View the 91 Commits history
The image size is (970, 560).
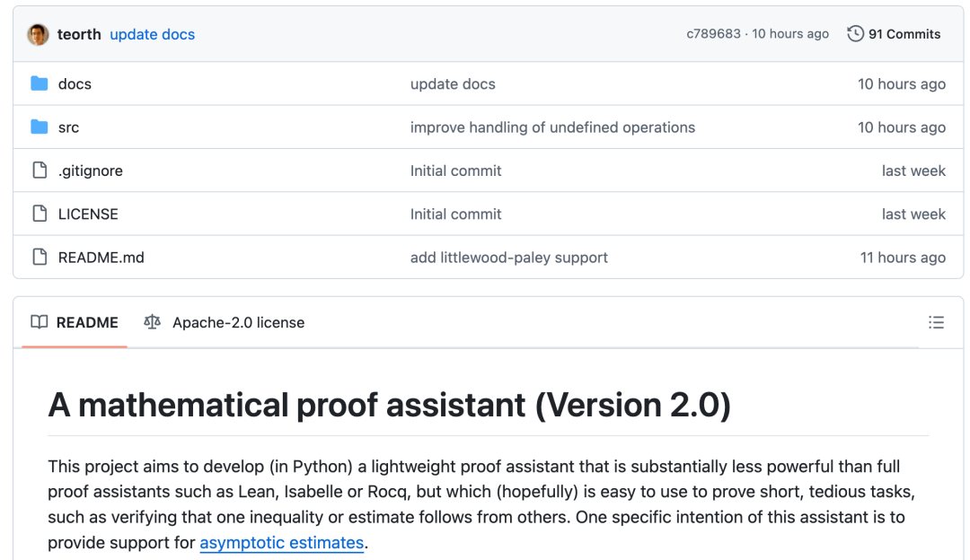904,34
